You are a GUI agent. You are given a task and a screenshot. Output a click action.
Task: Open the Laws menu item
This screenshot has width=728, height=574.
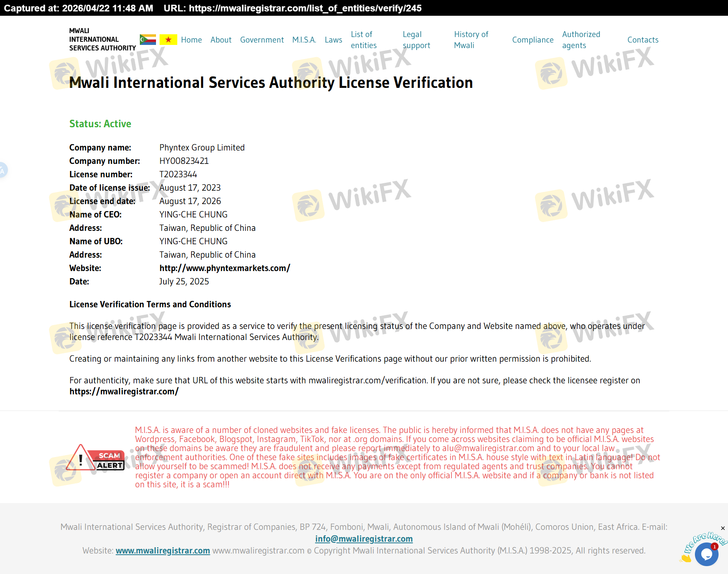(333, 40)
